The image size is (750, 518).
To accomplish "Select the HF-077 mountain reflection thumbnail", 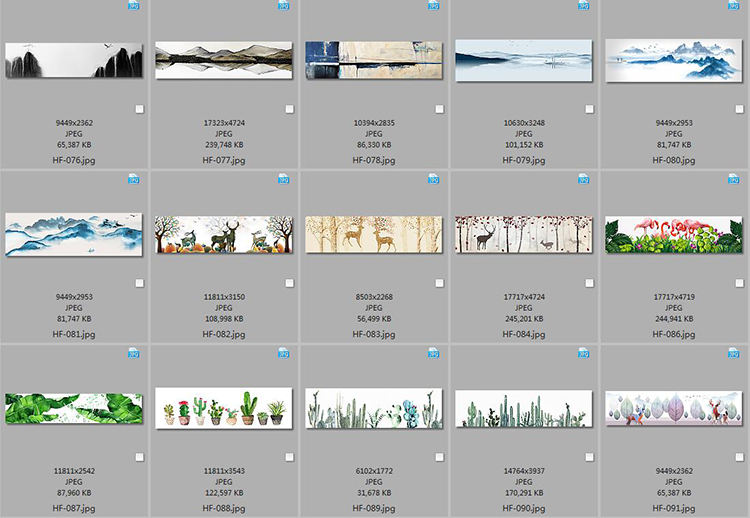I will (224, 60).
